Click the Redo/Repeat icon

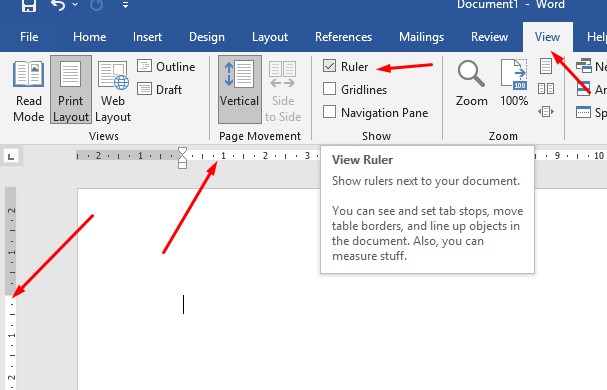[x=97, y=5]
